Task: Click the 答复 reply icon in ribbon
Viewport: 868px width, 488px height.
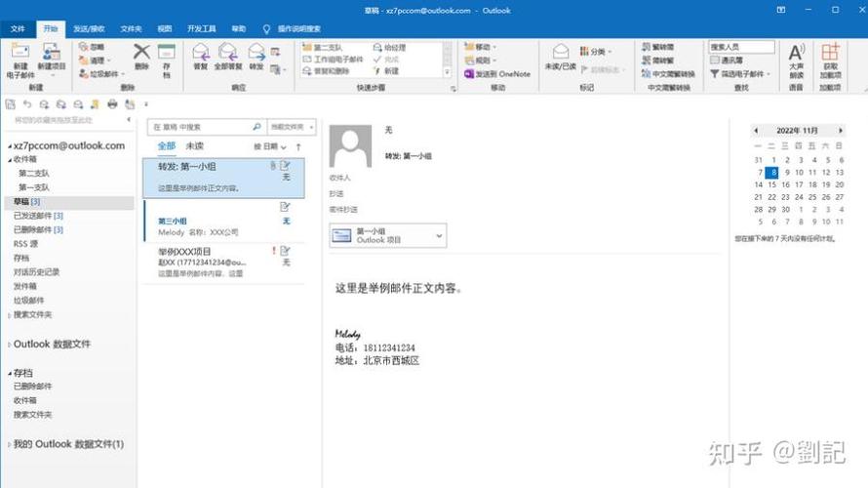Action: pyautogui.click(x=200, y=57)
